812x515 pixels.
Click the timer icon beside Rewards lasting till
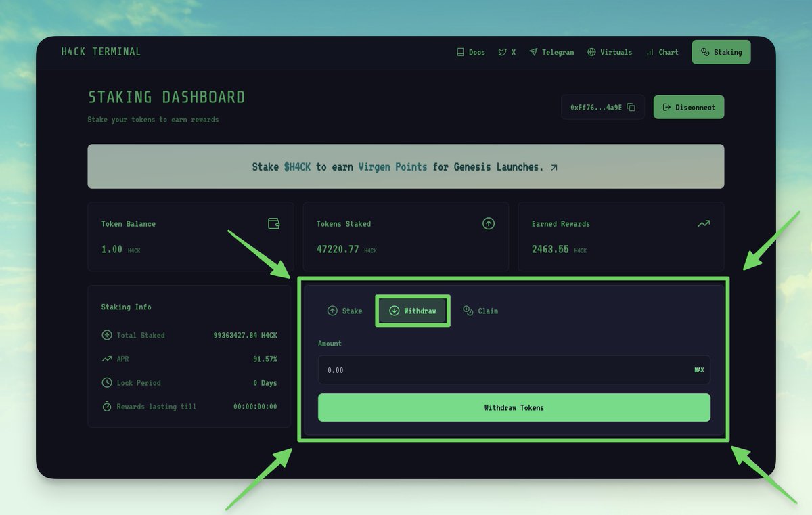pos(106,407)
